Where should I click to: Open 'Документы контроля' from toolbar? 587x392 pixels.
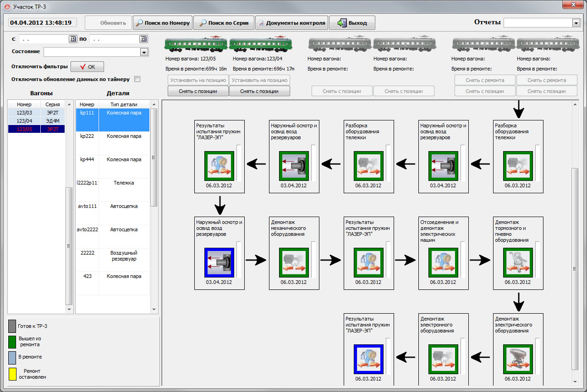click(291, 23)
